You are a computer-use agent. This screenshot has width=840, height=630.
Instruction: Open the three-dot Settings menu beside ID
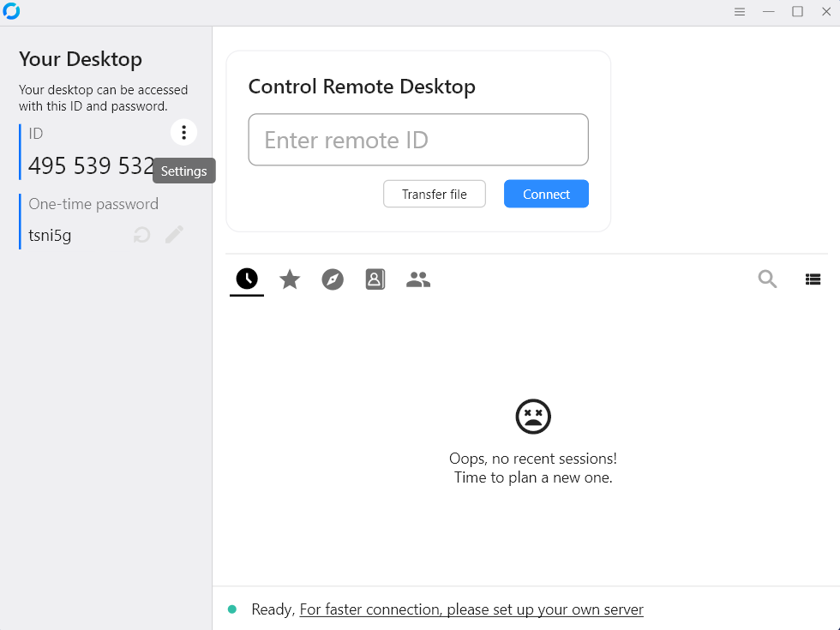point(183,133)
